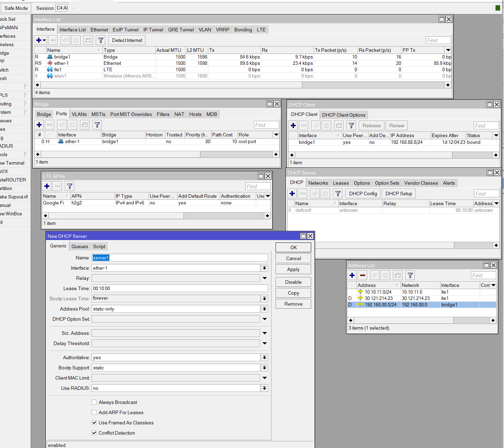Filter entries in Bridge Ports window
Viewport: 504px width, 448px height.
click(x=97, y=125)
